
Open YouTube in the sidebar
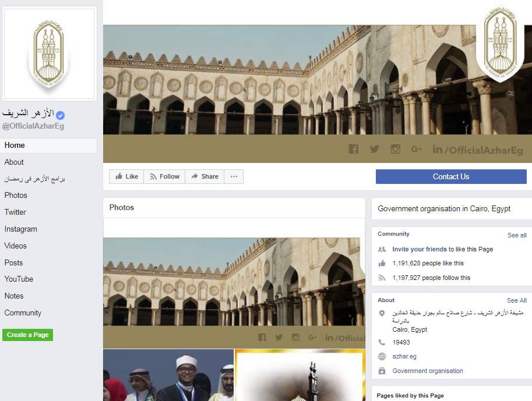[19, 279]
